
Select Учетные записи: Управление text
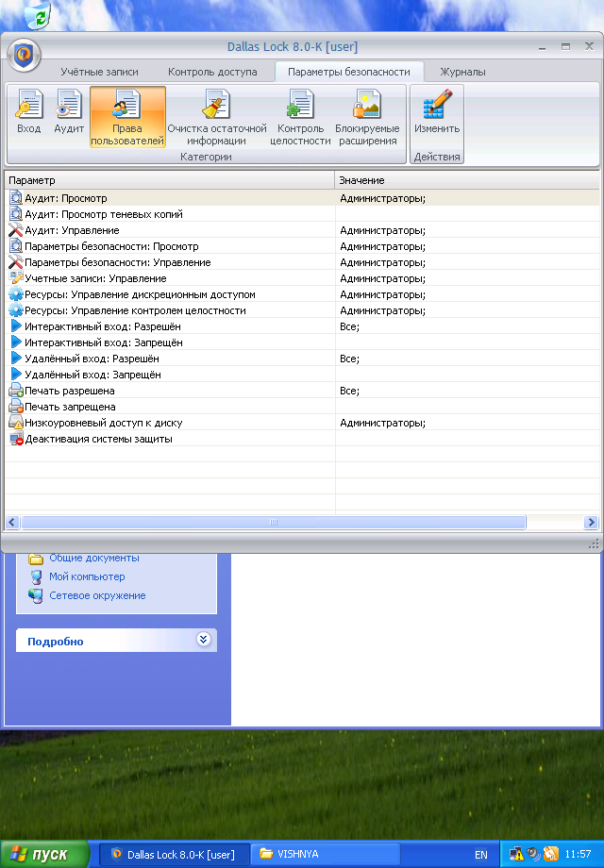(95, 278)
